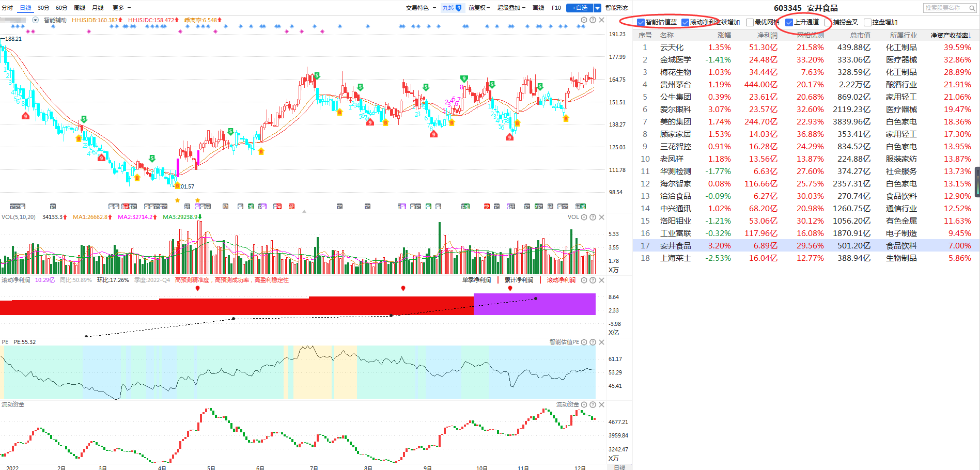
Task: Select 安井食品 highlighted row
Action: click(806, 246)
